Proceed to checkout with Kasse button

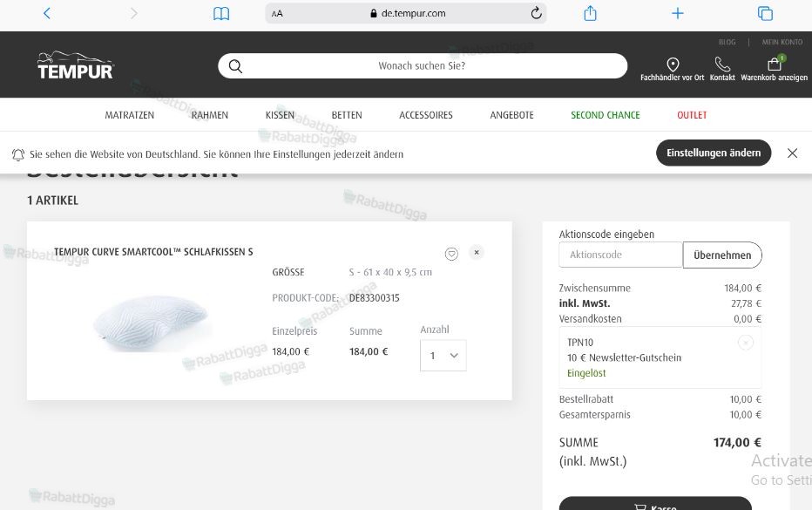[655, 503]
